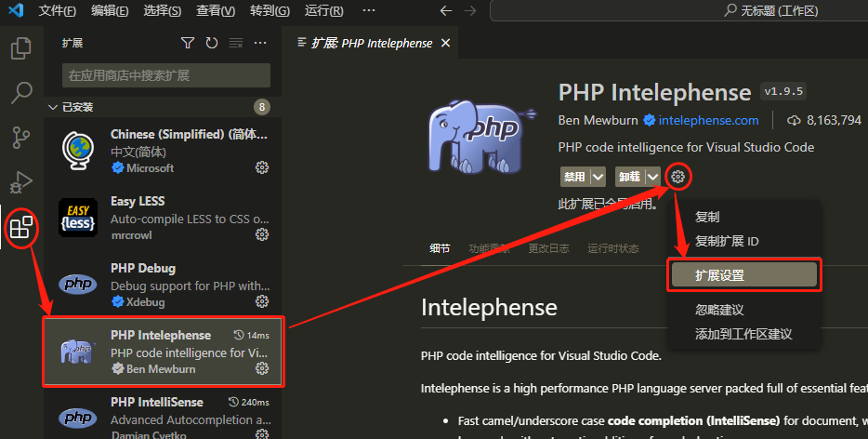Choose 扩展设置 in the context menu
Screen dimensions: 868x439
[744, 275]
